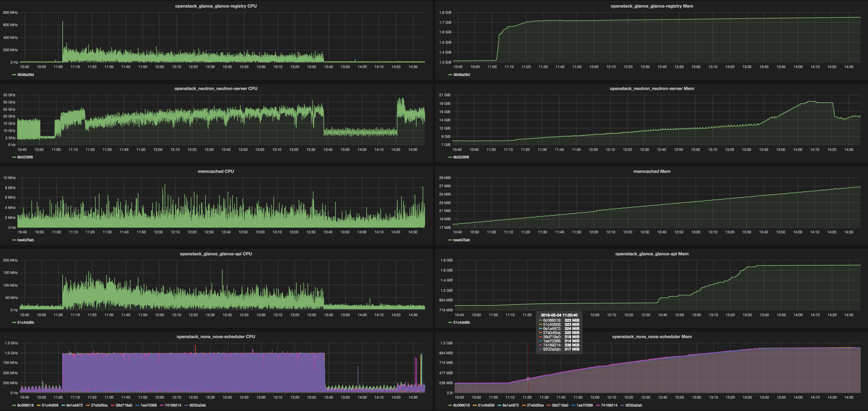Click legend label 36d6a36d under glance-registry CPU
The image size is (868, 411).
coord(26,75)
